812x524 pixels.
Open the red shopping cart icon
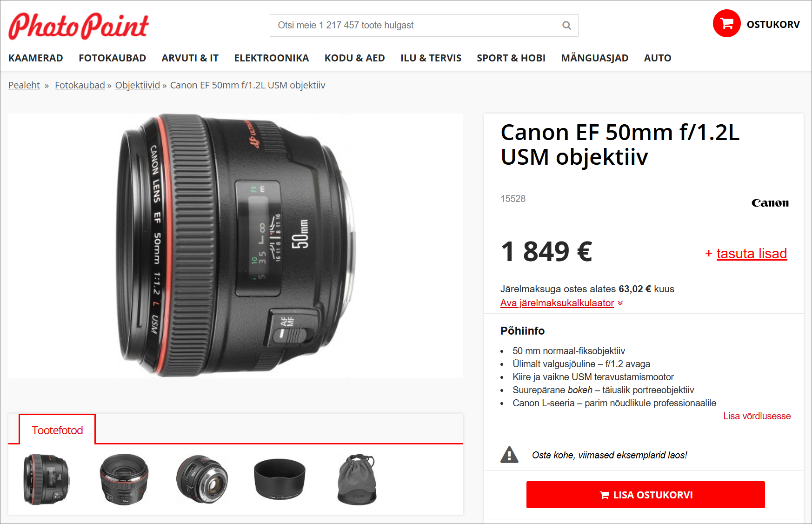pyautogui.click(x=726, y=23)
